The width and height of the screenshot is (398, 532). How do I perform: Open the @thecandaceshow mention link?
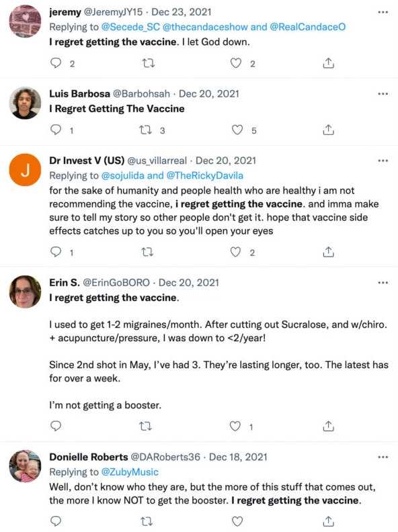pos(205,27)
